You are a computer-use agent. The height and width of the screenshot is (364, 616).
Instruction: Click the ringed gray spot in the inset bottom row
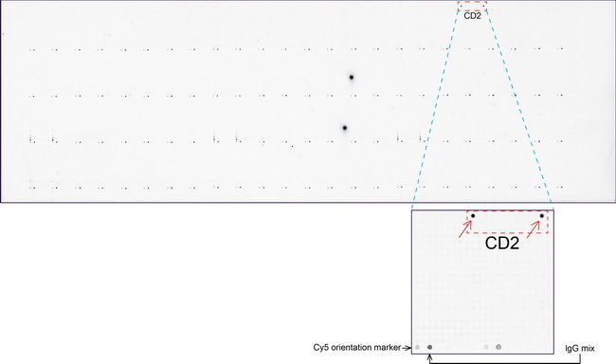(498, 347)
